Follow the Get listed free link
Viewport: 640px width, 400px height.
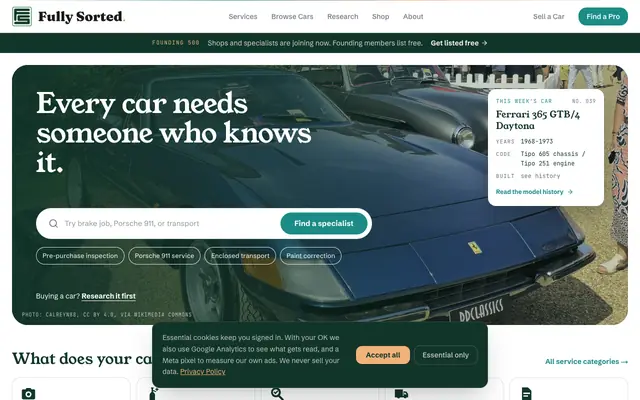coord(459,43)
